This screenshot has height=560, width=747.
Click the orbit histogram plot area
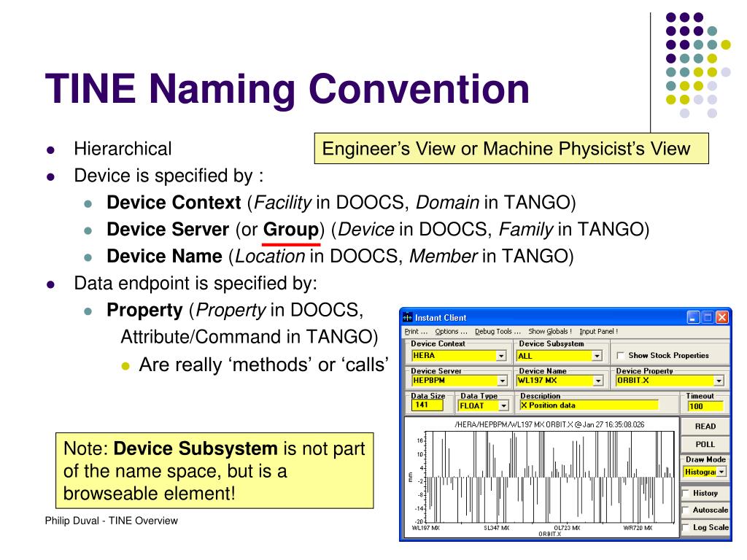(549, 476)
